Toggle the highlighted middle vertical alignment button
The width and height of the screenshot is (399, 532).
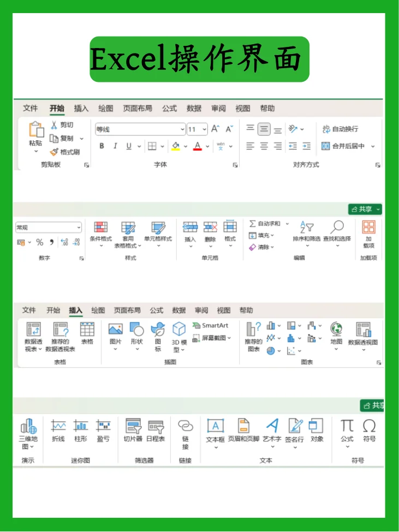[x=264, y=129]
